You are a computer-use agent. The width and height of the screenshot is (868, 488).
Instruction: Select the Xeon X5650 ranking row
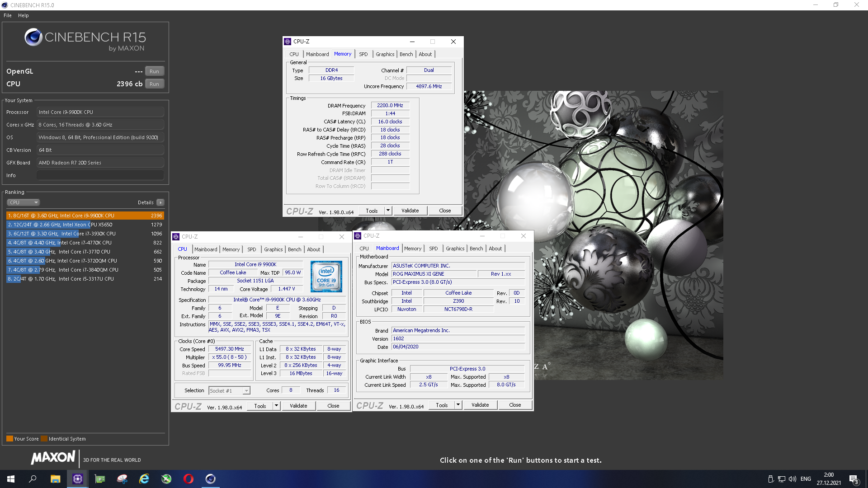click(x=85, y=225)
